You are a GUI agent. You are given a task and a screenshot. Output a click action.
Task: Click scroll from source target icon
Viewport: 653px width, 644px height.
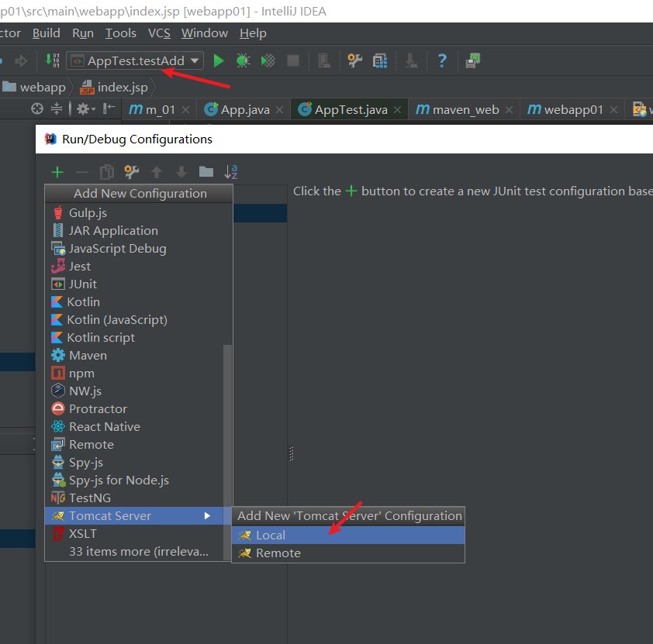tap(37, 109)
